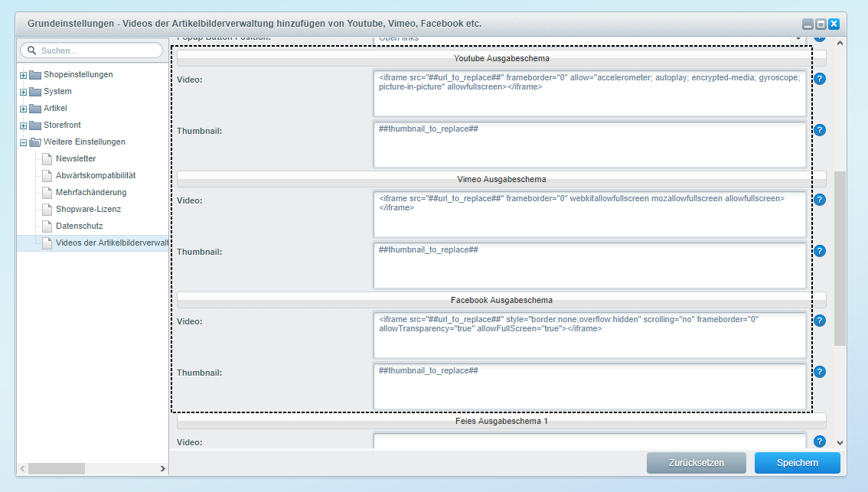Expand the Storefront tree node
The width and height of the screenshot is (868, 492).
point(23,125)
